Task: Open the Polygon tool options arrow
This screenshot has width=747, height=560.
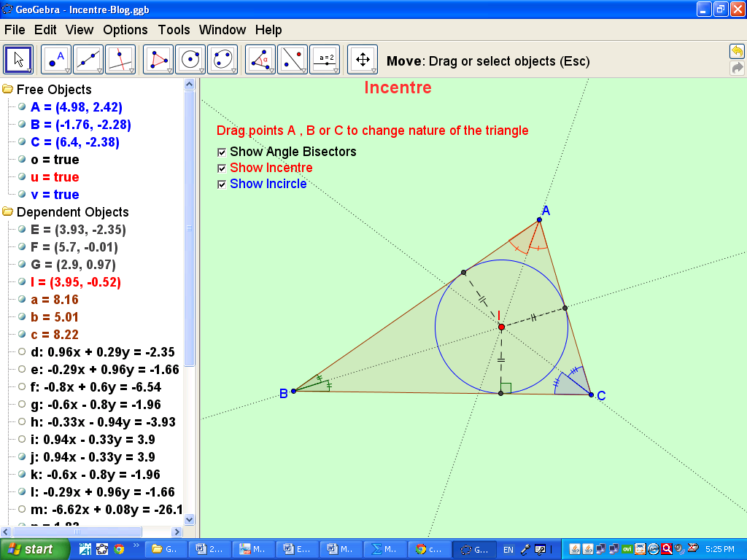Action: click(x=169, y=69)
